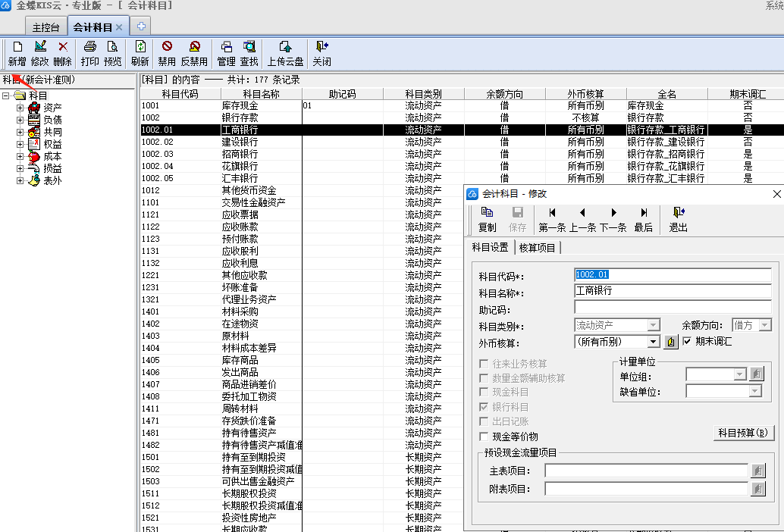Switch to 核算项目 tab in dialog
The width and height of the screenshot is (784, 532).
pos(537,248)
